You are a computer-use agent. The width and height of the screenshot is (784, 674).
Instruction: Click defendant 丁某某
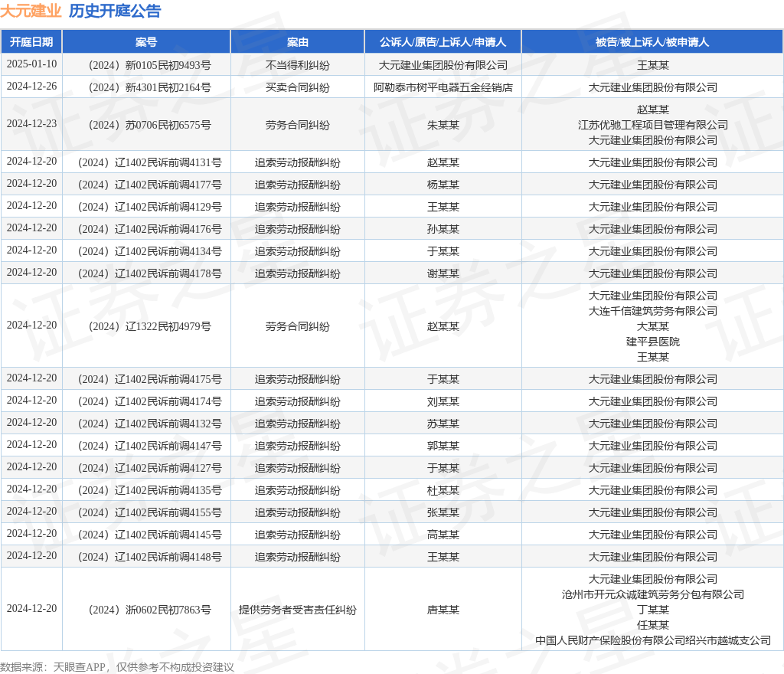(x=652, y=610)
